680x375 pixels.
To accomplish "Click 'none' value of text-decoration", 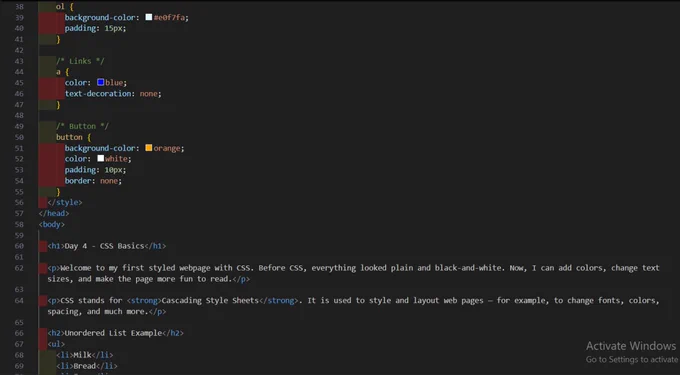I will pos(148,94).
